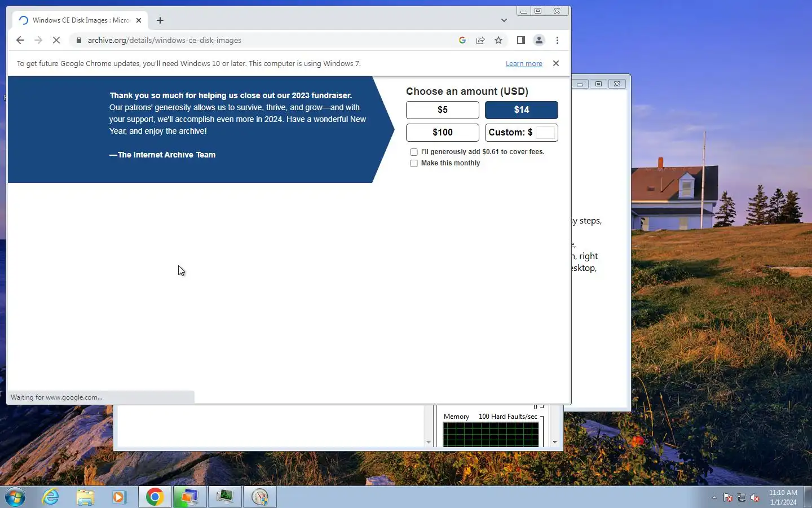Toggle Chrome side panel icon
Screen dimensions: 812x508
point(521,40)
